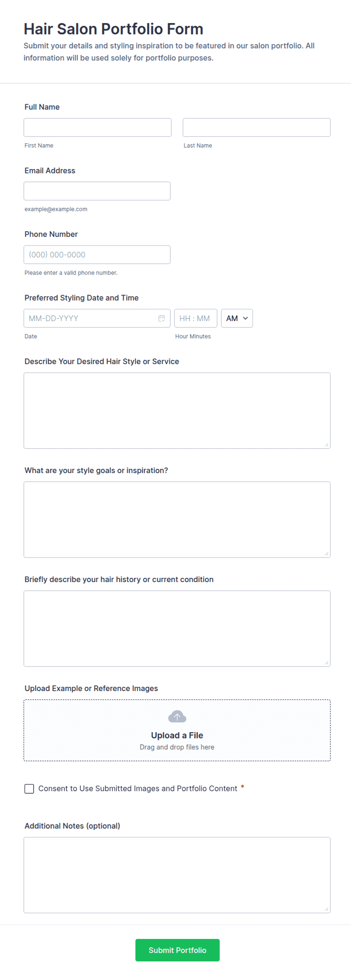Click the hair history textarea resize handle
351x980 pixels.
(326, 663)
